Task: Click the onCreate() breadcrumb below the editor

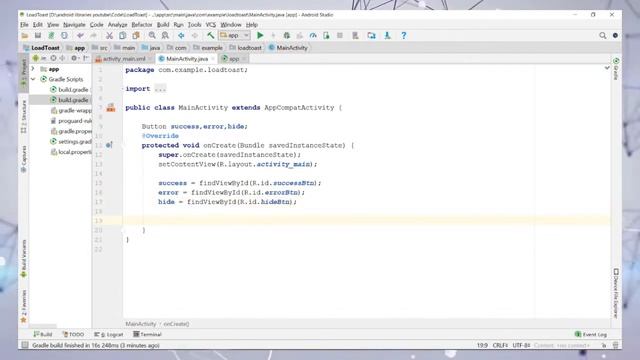Action: (x=176, y=324)
